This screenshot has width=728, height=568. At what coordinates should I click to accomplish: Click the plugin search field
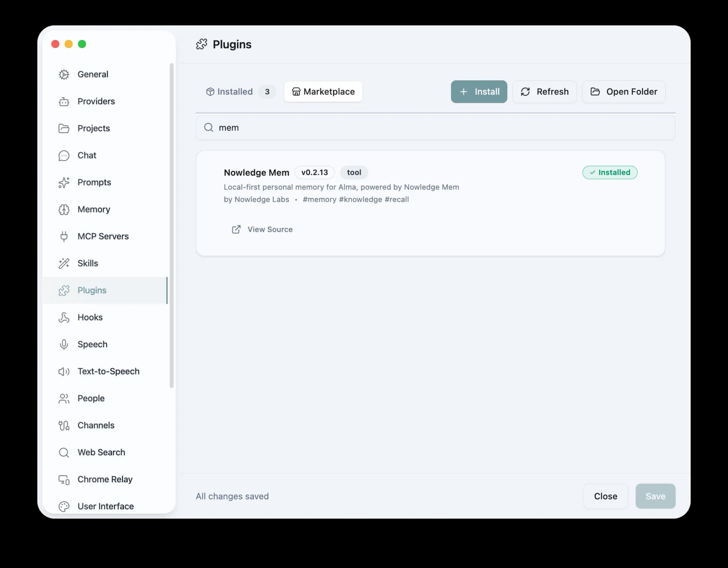[435, 128]
